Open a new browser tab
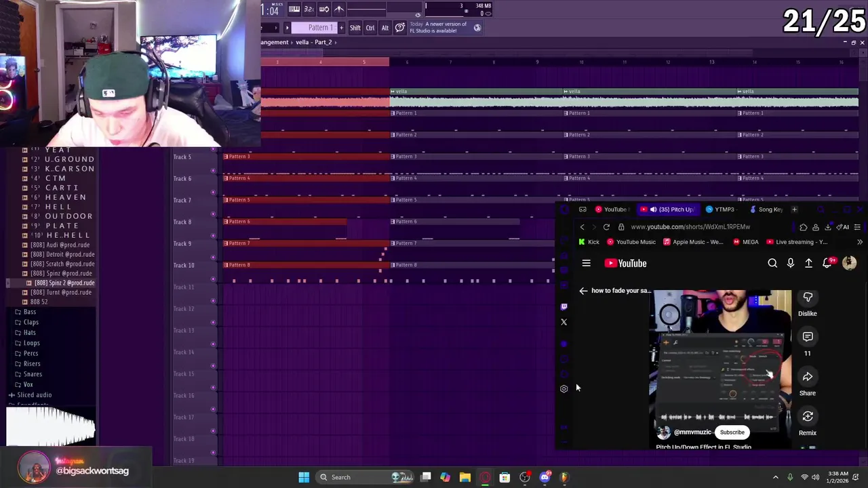The image size is (868, 488). [x=794, y=209]
